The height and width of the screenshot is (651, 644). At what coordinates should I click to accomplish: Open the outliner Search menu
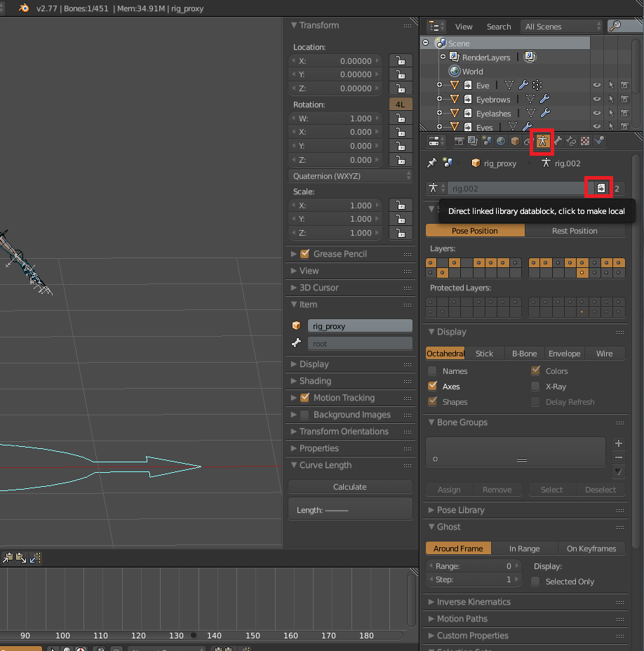pyautogui.click(x=499, y=27)
